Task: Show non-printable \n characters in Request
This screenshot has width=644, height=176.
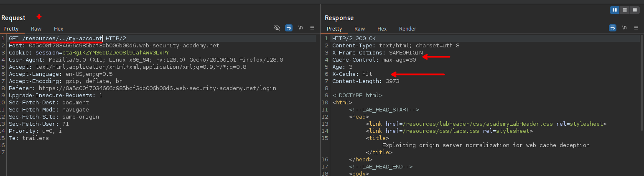Action: pos(300,28)
